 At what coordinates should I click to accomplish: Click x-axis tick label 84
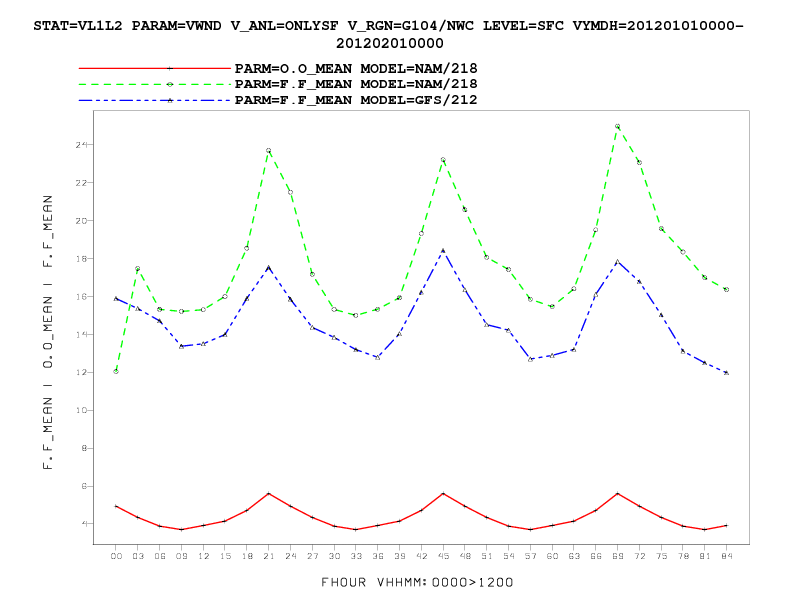point(726,556)
